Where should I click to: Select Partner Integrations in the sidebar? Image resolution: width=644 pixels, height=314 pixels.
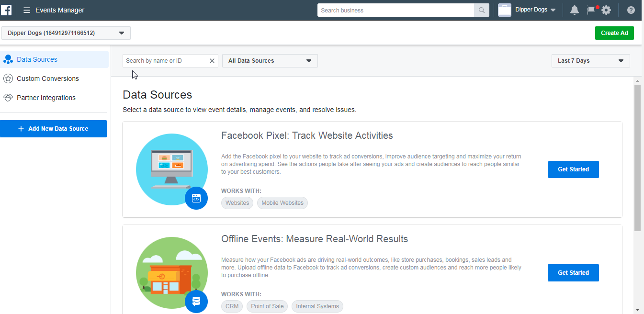46,98
